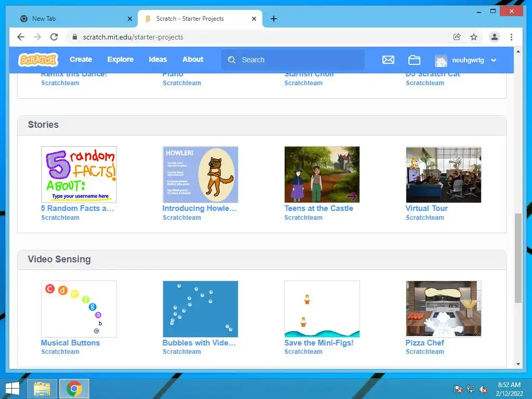
Task: Open the Teens at the Castle link
Action: 318,208
